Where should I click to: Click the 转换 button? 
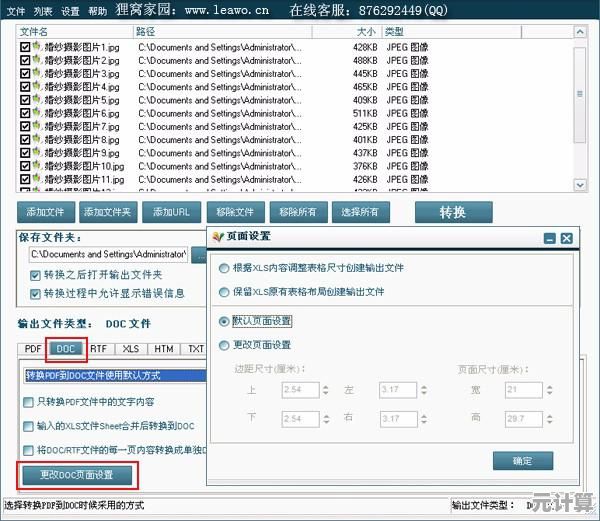point(453,212)
